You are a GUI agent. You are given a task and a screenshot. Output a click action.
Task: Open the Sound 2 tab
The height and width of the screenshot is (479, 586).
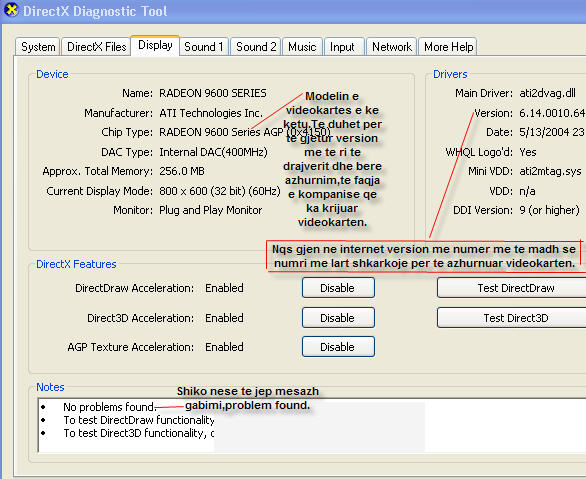pyautogui.click(x=256, y=47)
